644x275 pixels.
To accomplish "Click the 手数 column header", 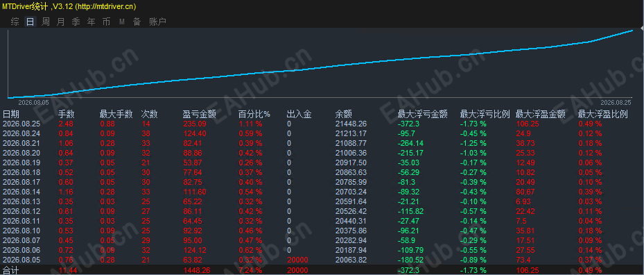I will point(67,115).
